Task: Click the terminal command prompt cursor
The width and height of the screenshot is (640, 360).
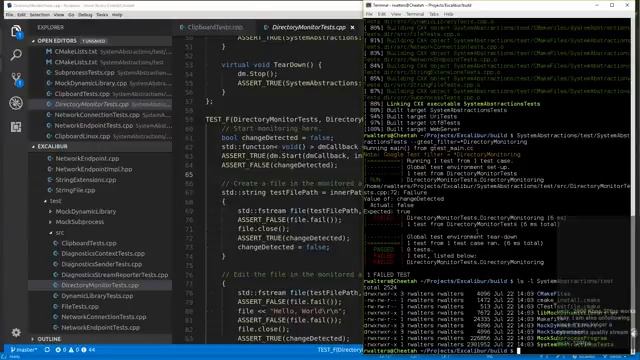Action: click(519, 351)
